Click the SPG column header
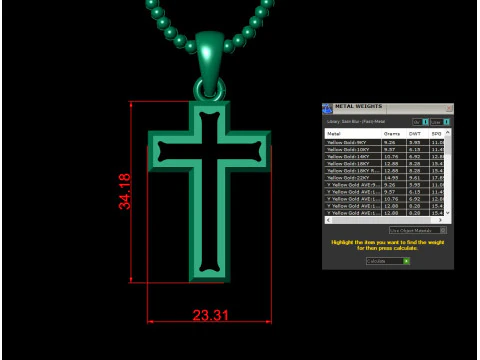Image resolution: width=480 pixels, height=360 pixels. coord(437,134)
